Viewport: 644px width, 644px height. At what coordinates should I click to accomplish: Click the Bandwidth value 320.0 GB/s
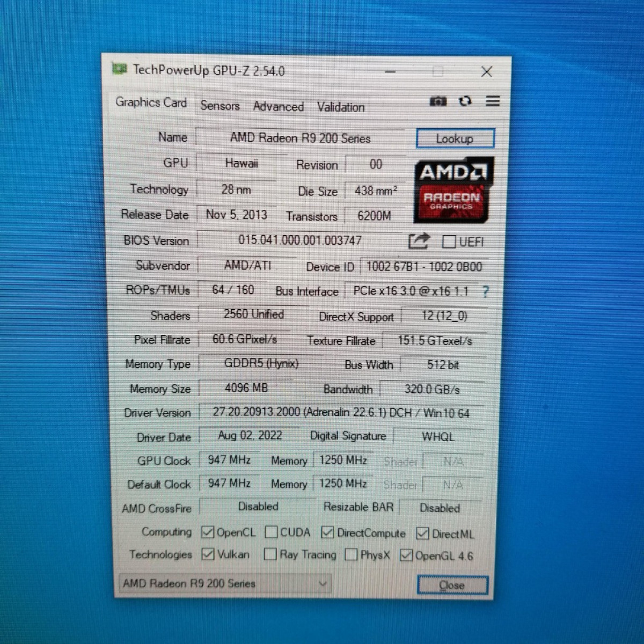pyautogui.click(x=432, y=389)
